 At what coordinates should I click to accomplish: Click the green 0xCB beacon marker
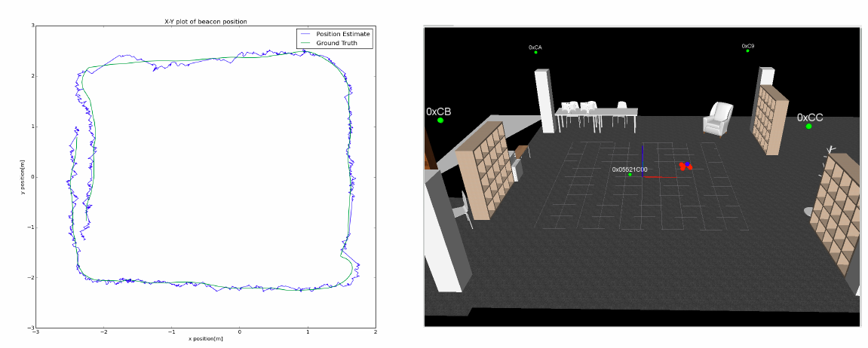[440, 121]
